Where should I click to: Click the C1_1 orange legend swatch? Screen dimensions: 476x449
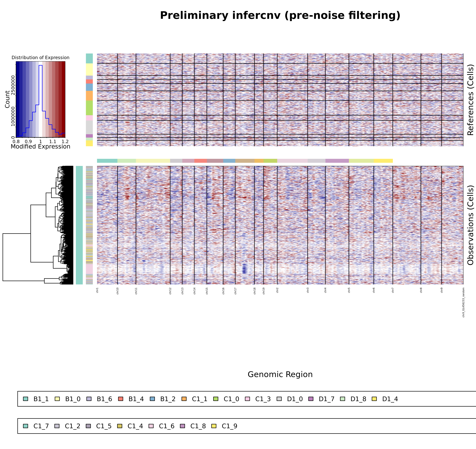[x=184, y=399]
